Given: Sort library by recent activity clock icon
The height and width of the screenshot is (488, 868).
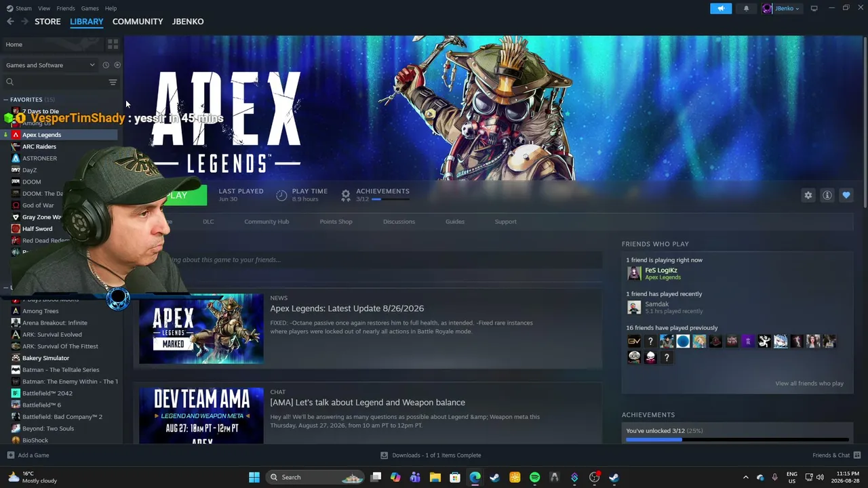Looking at the screenshot, I should (x=106, y=65).
